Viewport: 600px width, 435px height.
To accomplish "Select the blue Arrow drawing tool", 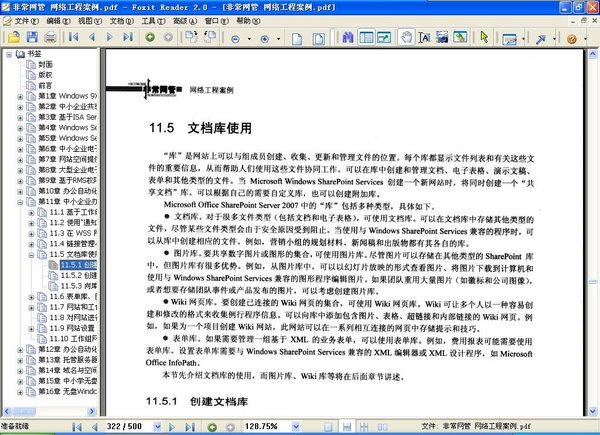I will pos(541,39).
